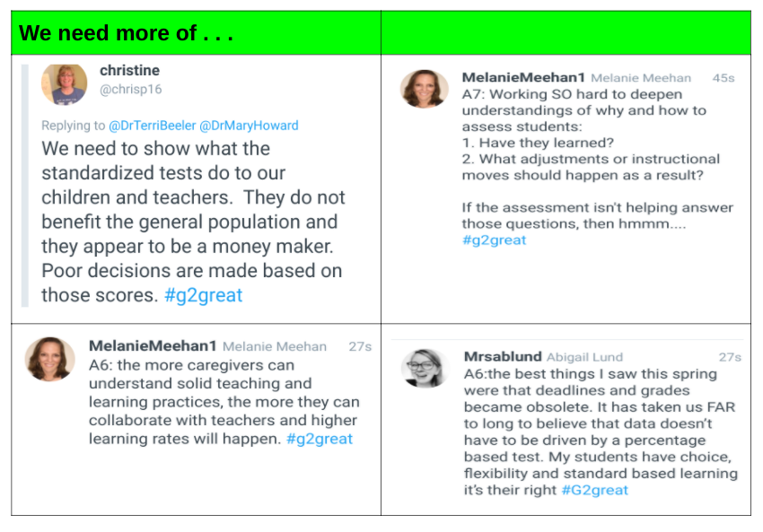Click 27s timestamp on Mrsablund's tweet

pyautogui.click(x=730, y=357)
